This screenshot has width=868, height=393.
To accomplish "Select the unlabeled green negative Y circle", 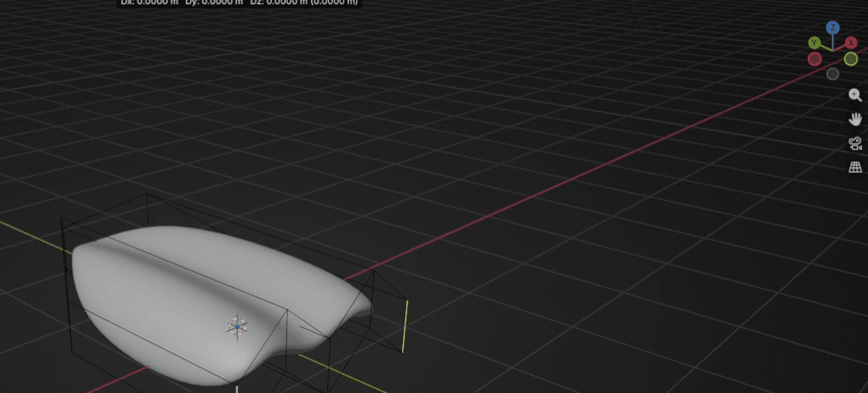I will [850, 59].
